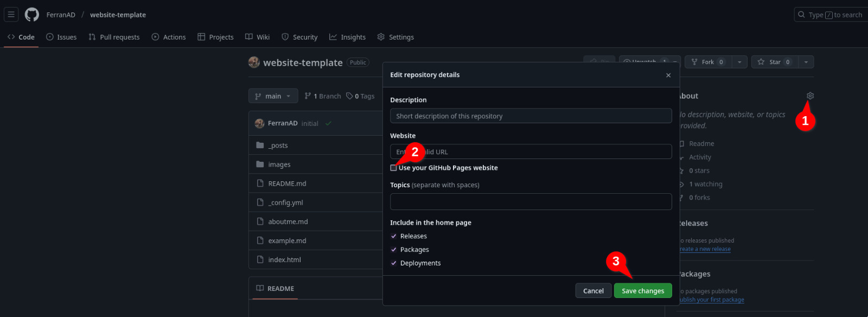
Task: Click the About settings gear icon
Action: [810, 96]
